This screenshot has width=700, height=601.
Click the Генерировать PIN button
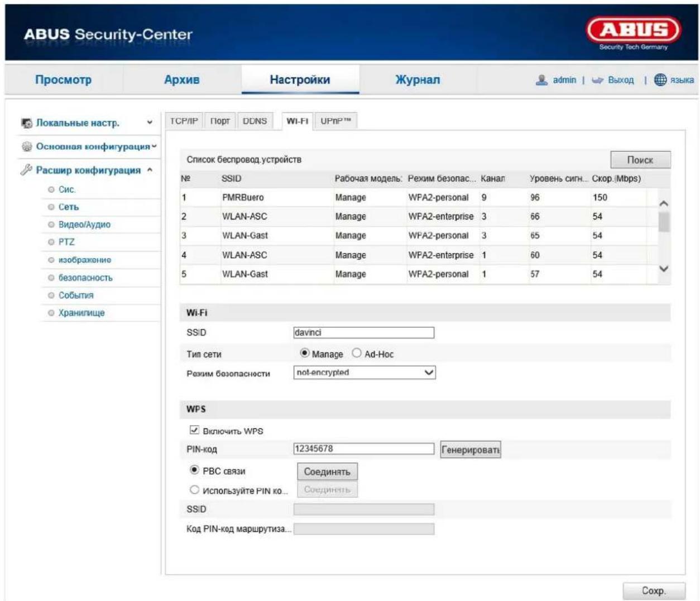coord(471,450)
